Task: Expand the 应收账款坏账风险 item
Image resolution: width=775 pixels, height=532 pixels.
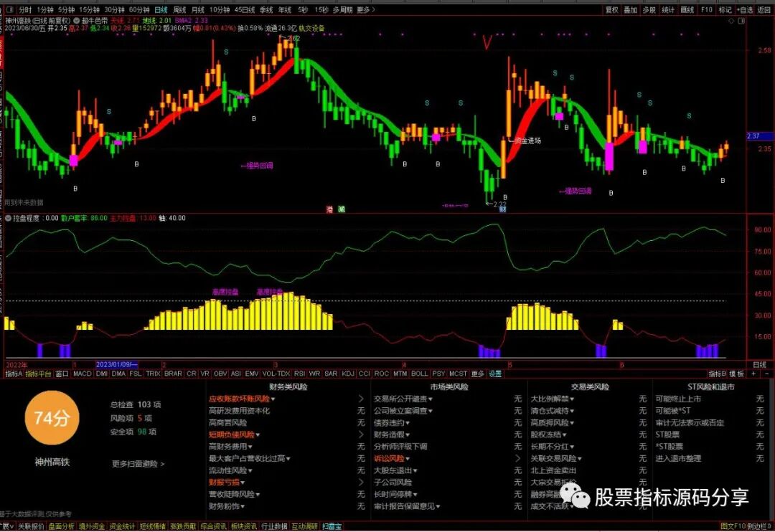Action: point(243,399)
